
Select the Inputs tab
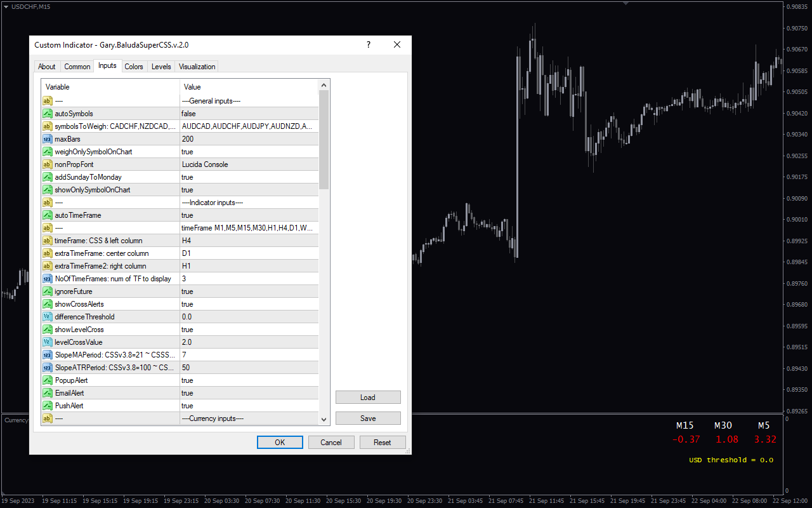coord(107,66)
